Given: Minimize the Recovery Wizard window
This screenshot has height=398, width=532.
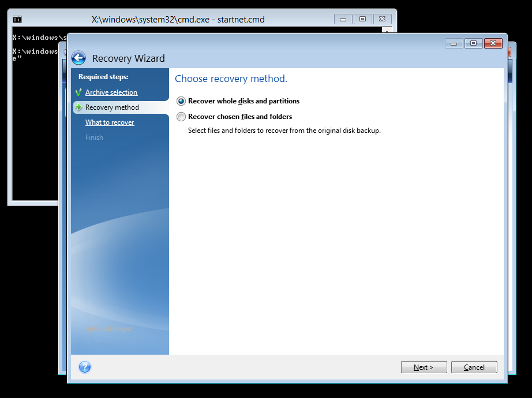Looking at the screenshot, I should [x=454, y=43].
